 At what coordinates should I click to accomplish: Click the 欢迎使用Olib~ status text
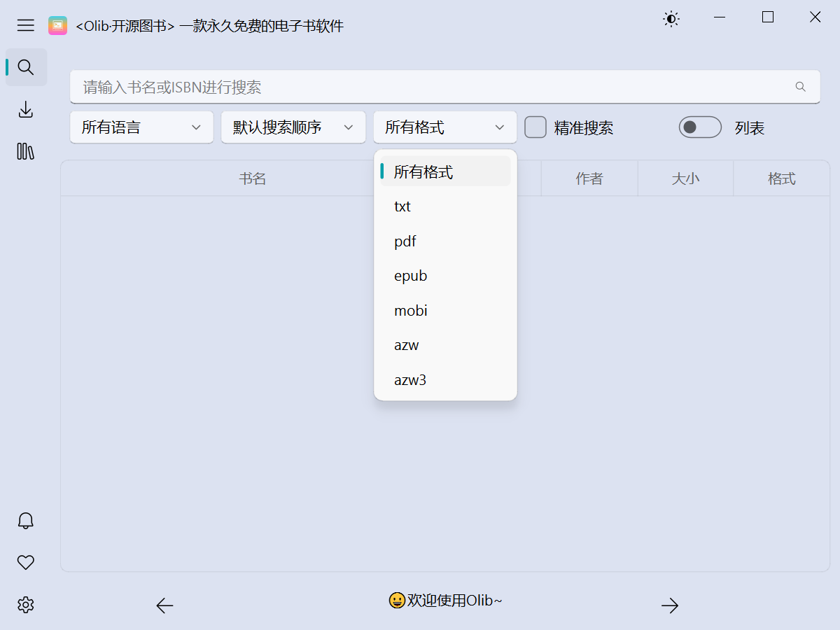(x=445, y=601)
